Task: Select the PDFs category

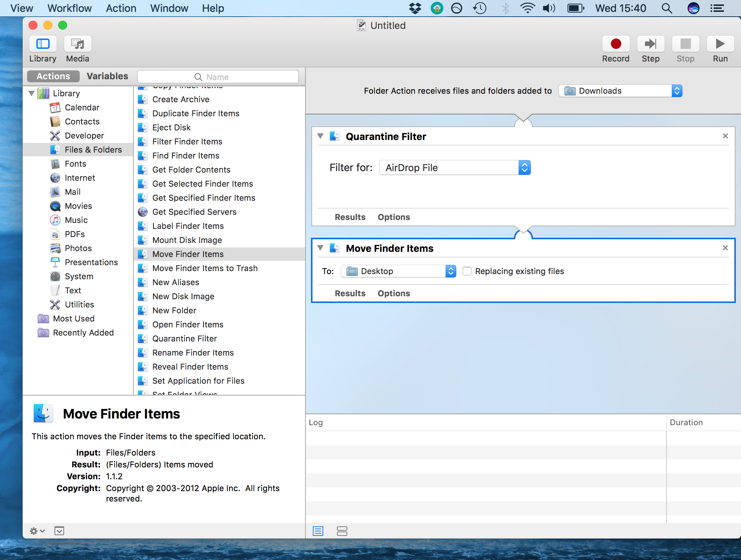Action: pos(75,234)
